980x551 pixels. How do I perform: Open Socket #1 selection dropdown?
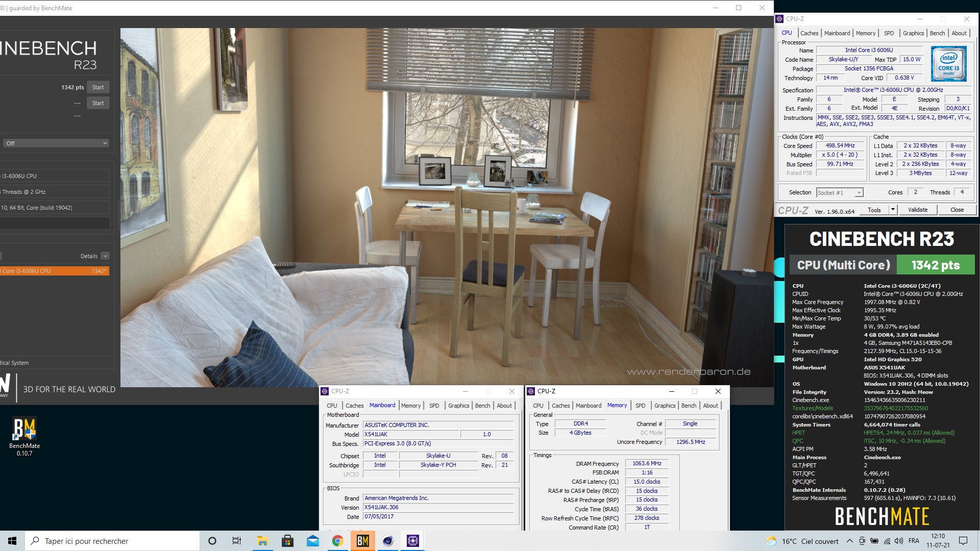[x=840, y=193]
